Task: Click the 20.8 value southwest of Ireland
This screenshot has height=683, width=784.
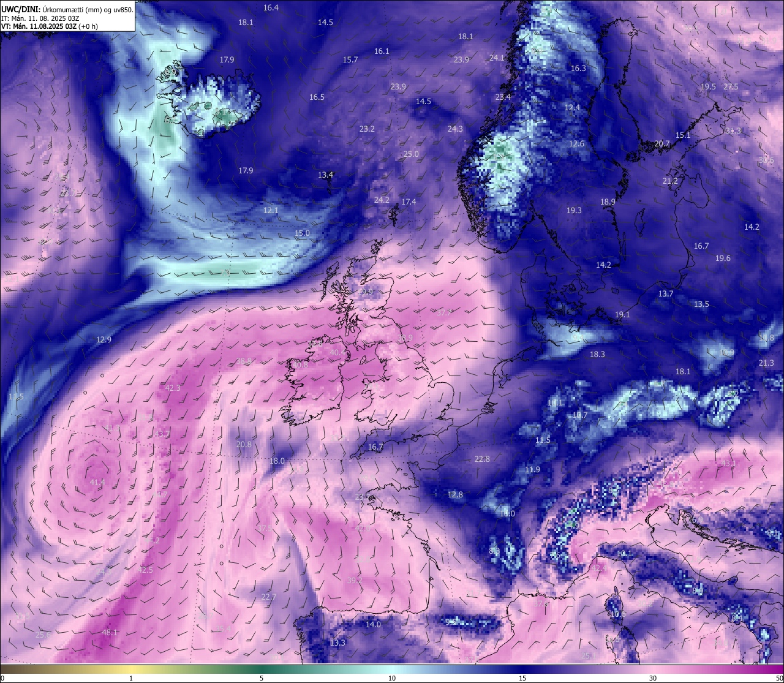Action: click(x=244, y=444)
